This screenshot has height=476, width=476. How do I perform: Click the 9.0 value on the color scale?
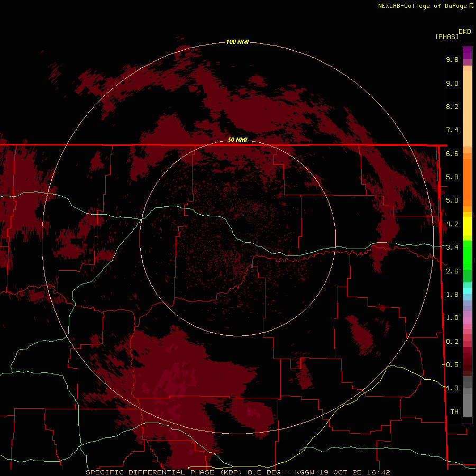point(452,83)
